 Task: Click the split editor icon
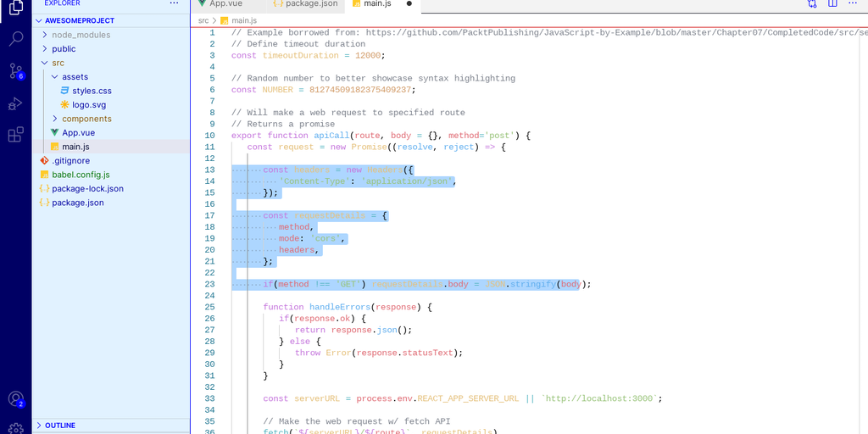click(832, 3)
